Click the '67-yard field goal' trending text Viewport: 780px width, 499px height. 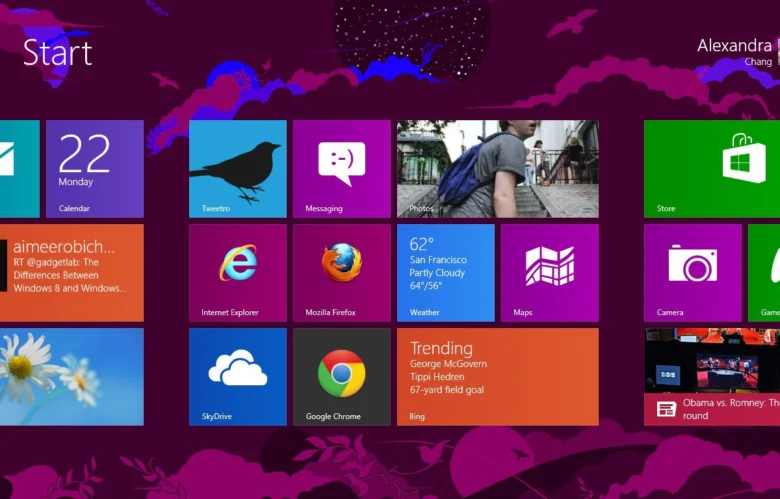(x=447, y=390)
